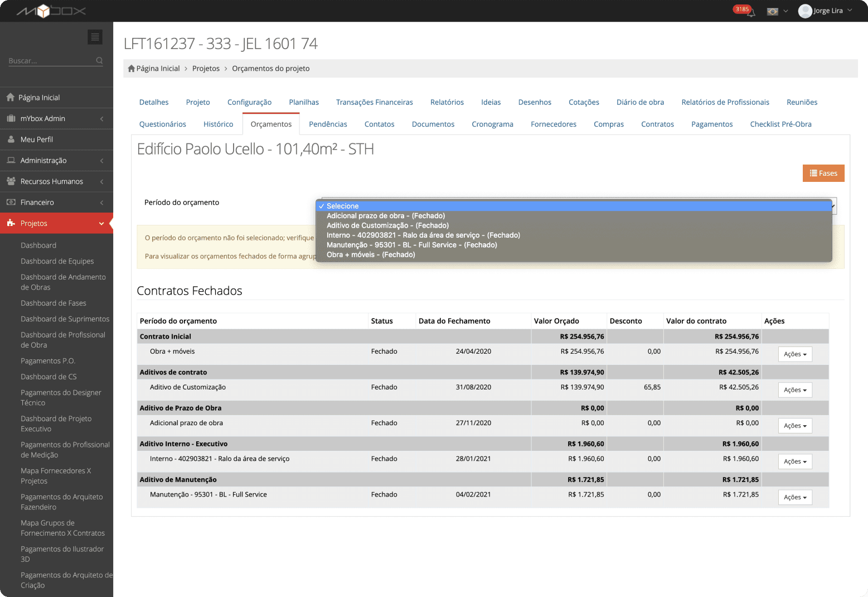Collapse the Projetos submenu chevron
This screenshot has height=597, width=868.
point(101,224)
